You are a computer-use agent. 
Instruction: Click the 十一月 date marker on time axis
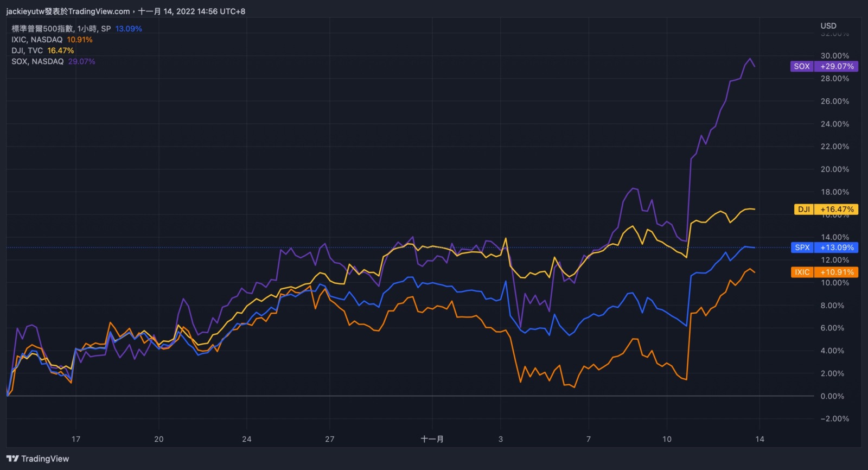[432, 439]
